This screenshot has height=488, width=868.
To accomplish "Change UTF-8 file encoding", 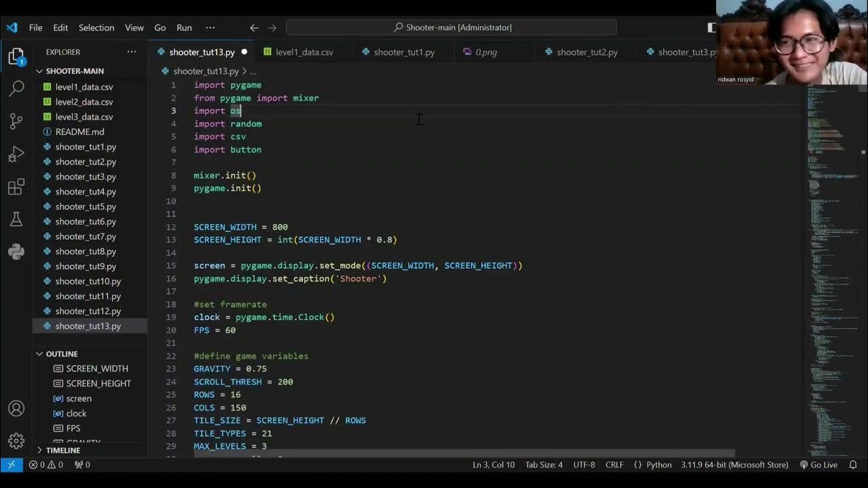I will (584, 465).
